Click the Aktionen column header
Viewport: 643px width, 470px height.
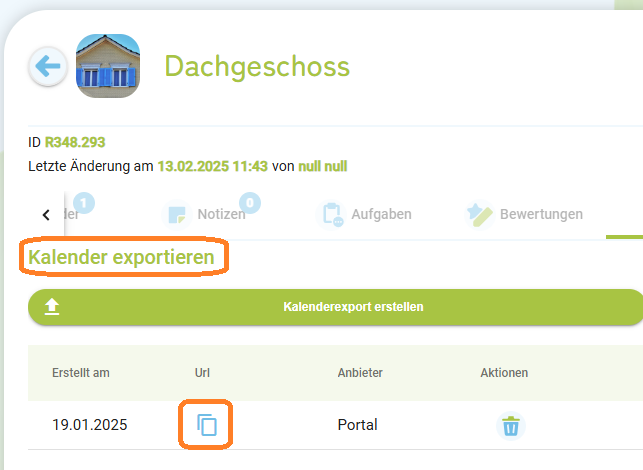(504, 373)
